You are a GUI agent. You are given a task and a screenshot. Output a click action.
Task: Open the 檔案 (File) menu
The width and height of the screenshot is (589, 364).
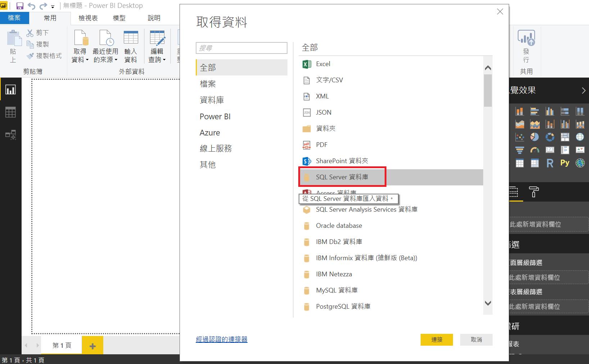point(14,18)
